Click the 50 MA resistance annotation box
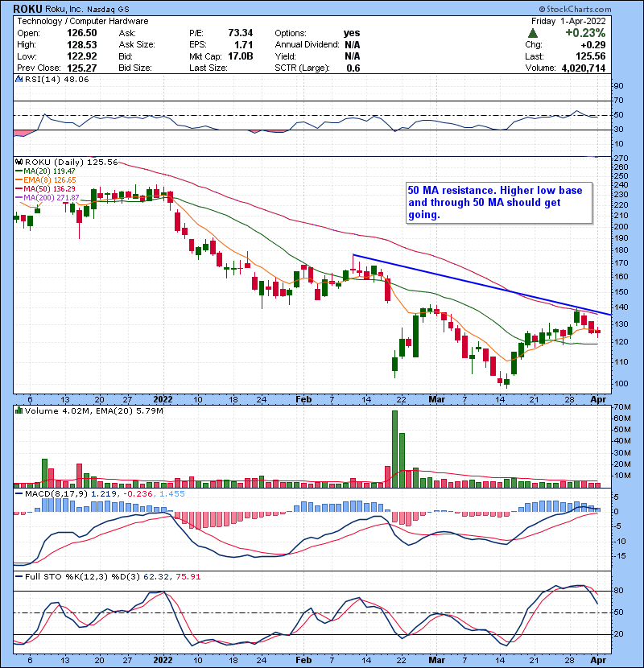 click(499, 202)
